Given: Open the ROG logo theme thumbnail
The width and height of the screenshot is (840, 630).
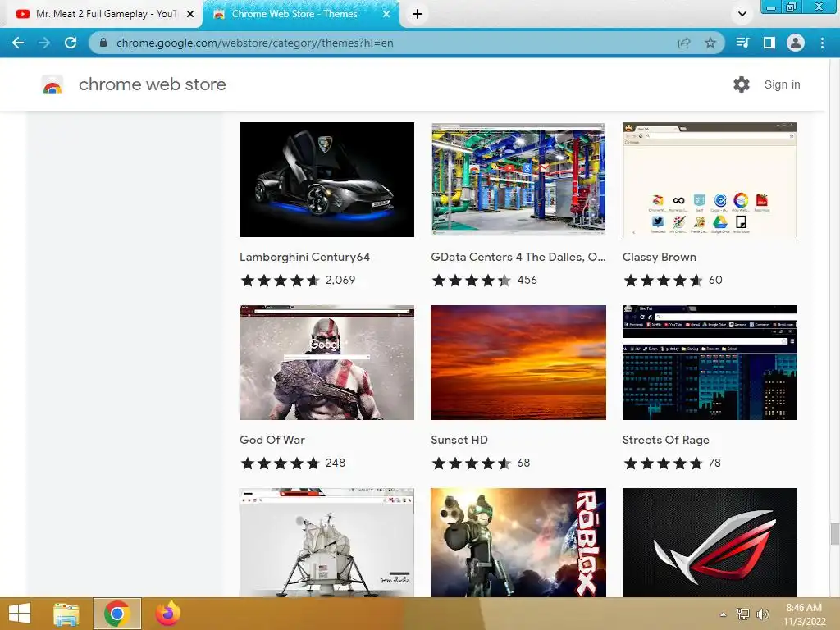Looking at the screenshot, I should [x=710, y=542].
